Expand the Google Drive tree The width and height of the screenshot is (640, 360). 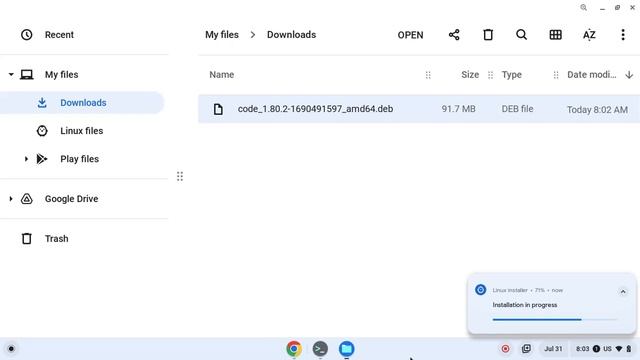tap(11, 199)
